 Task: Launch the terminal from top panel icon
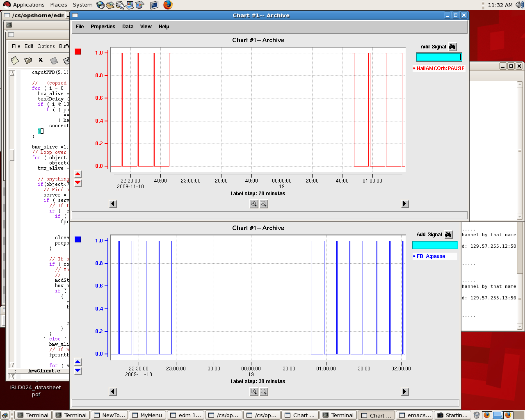coord(154,5)
